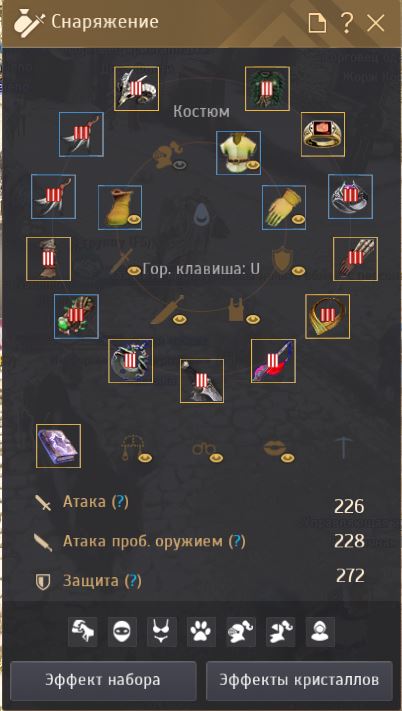The image size is (402, 711).
Task: Click the clawed gauntlet slot
Action: (355, 259)
